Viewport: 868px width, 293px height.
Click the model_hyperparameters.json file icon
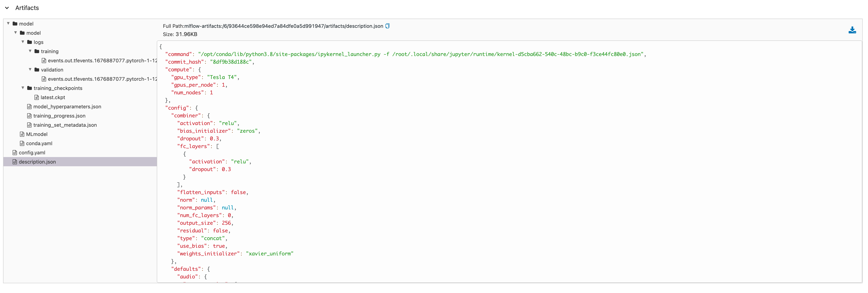coord(29,107)
